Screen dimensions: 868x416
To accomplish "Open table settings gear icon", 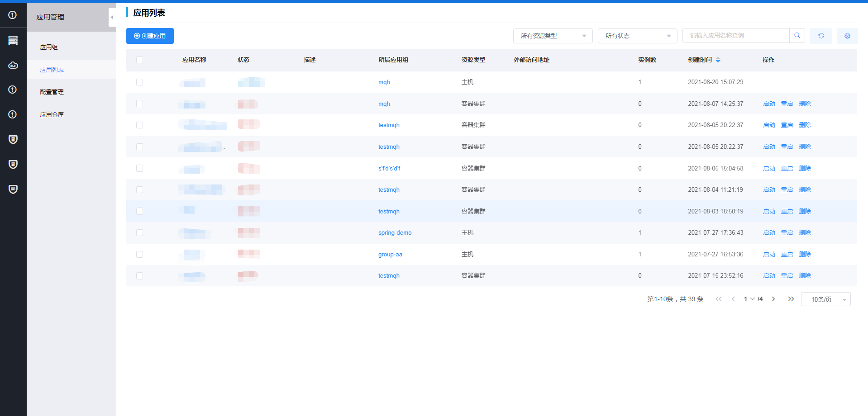I will coord(847,36).
